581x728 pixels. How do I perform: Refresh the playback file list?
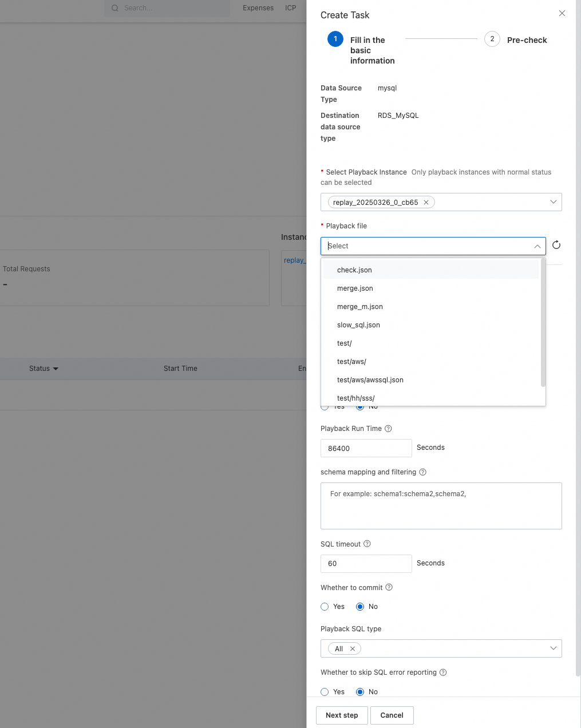coord(556,246)
